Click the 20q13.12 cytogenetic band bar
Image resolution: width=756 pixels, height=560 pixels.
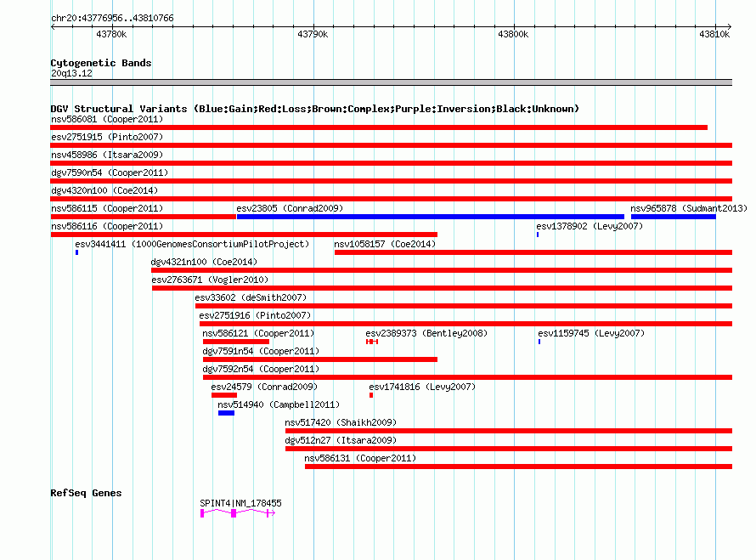click(x=391, y=82)
